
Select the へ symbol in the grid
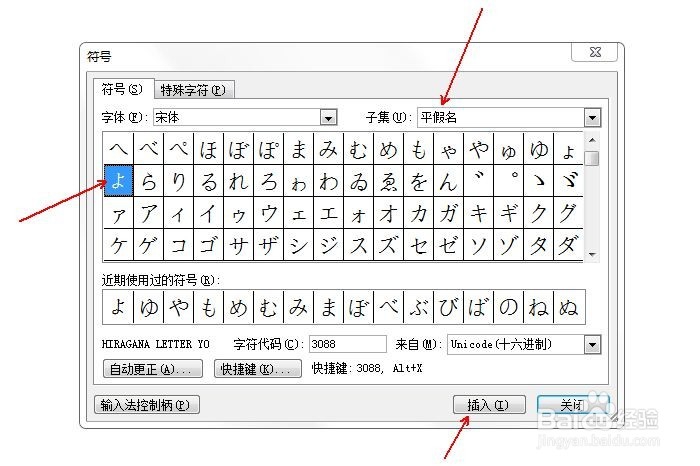118,148
